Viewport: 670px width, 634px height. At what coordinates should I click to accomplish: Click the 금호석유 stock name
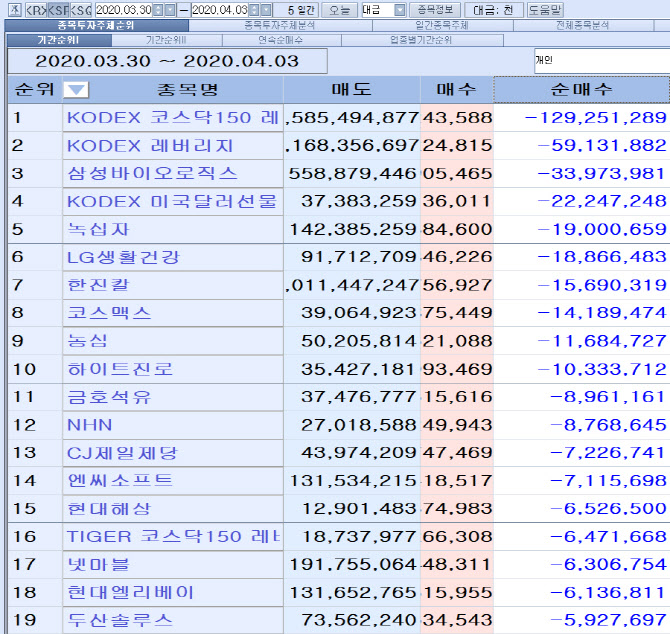(x=109, y=397)
